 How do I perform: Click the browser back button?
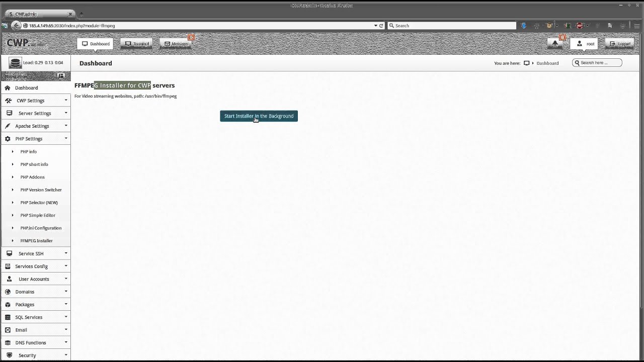tap(15, 26)
